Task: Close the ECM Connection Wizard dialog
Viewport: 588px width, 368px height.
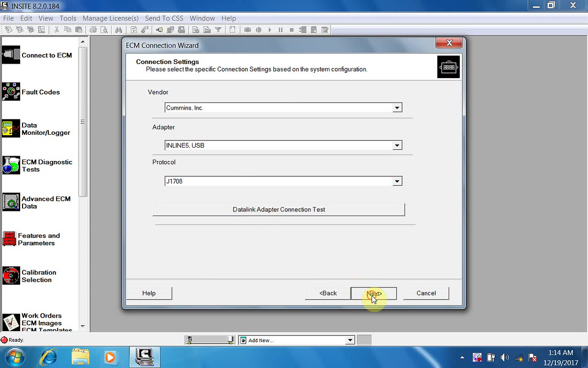Action: (449, 43)
